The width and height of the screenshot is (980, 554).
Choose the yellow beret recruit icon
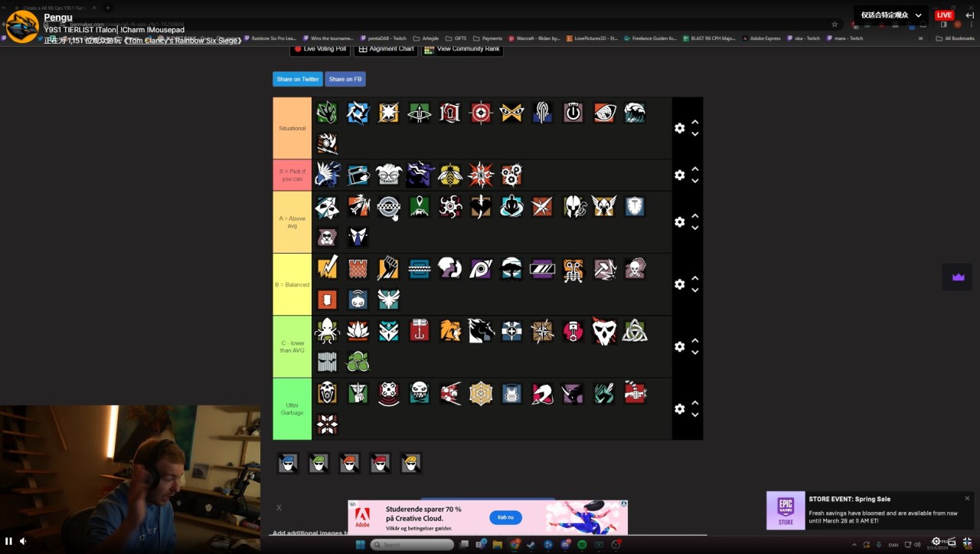[410, 463]
